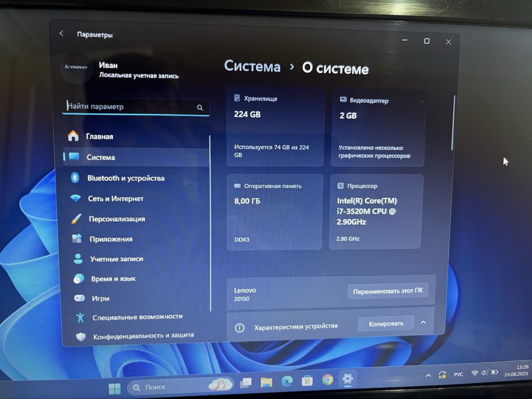The width and height of the screenshot is (532, 399).
Task: Click the gamepad icon for Игры
Action: [x=79, y=298]
